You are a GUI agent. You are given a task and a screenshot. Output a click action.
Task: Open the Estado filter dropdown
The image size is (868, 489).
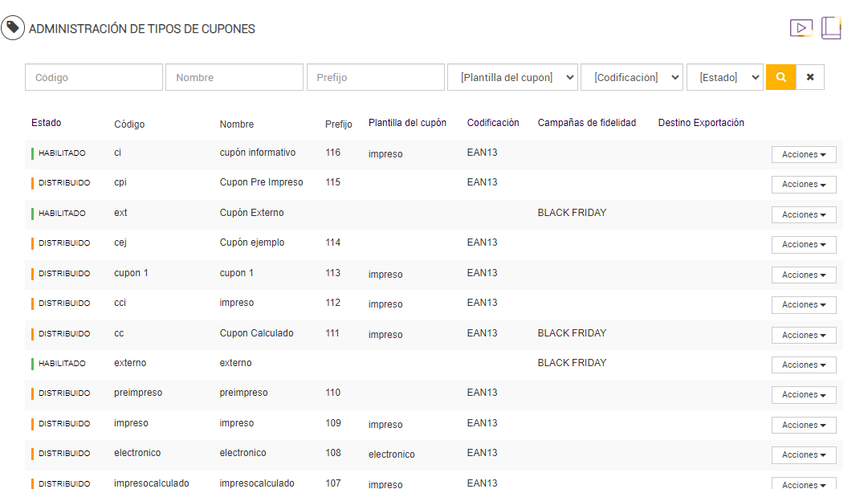[724, 77]
